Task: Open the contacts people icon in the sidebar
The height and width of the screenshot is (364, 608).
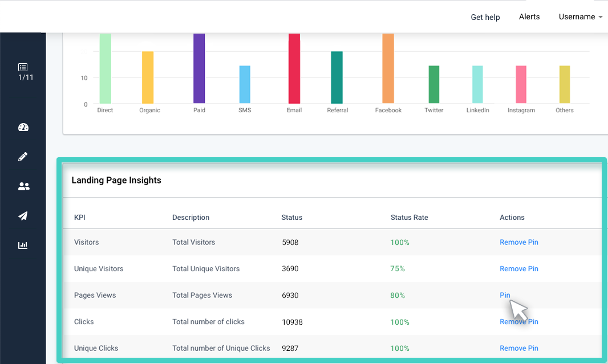Action: (23, 186)
